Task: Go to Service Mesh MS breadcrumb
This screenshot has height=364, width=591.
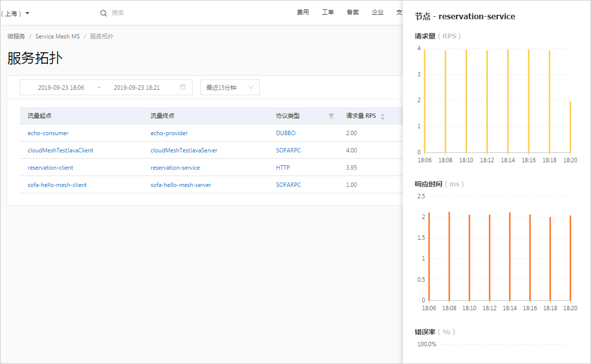Action: [x=58, y=36]
